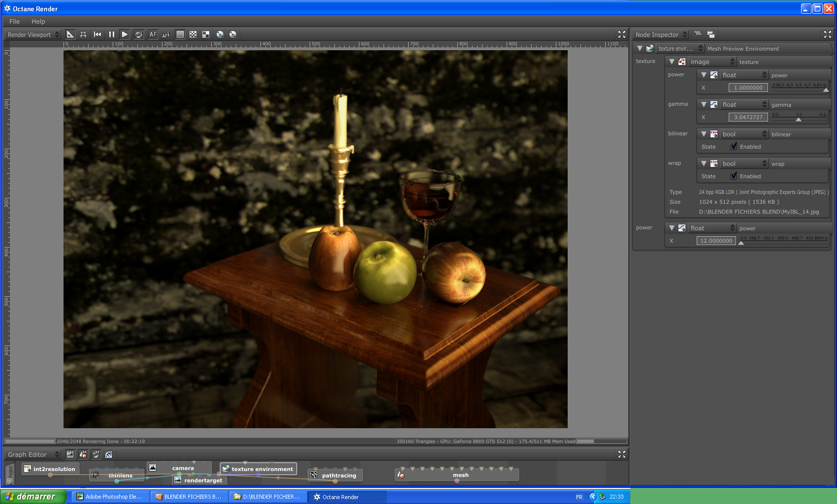
Task: Click the collapse all nodes icon in Node Inspector
Action: 698,34
